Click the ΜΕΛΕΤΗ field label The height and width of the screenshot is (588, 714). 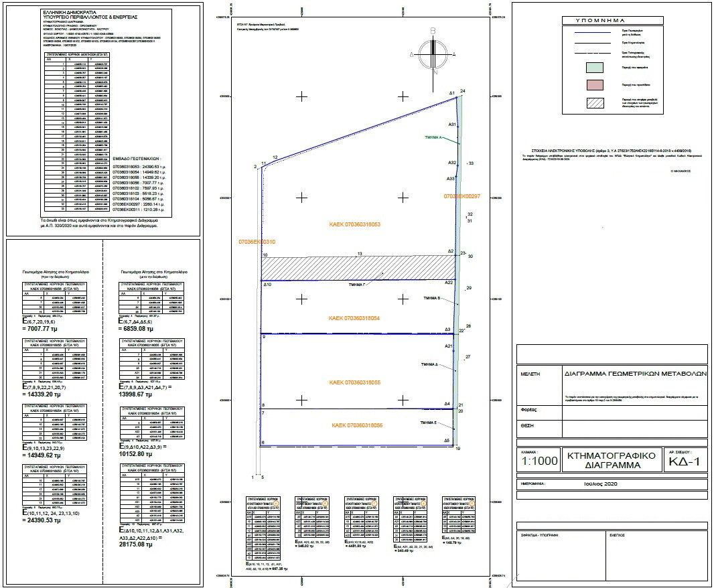point(530,374)
